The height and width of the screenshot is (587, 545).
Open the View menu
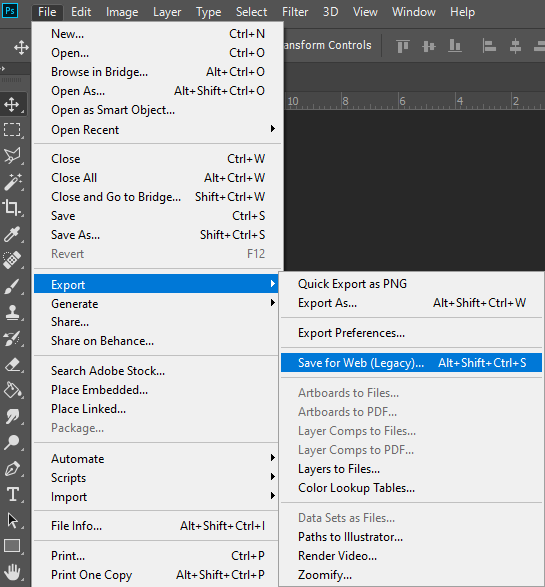[365, 12]
